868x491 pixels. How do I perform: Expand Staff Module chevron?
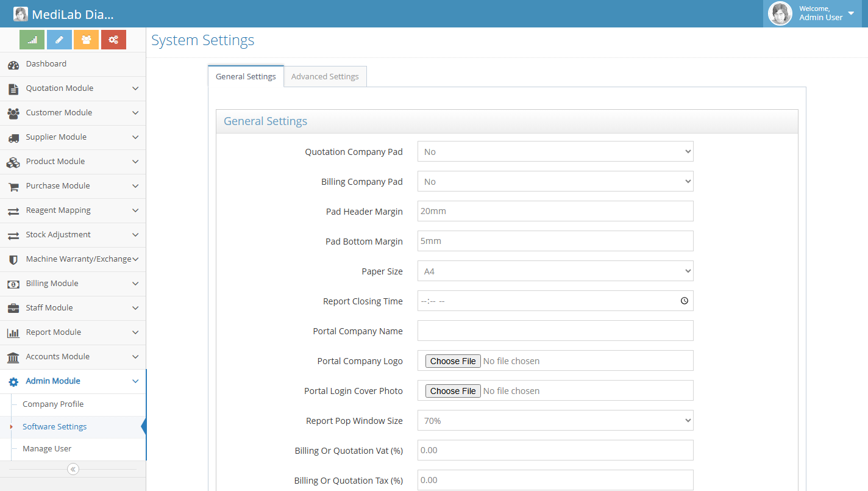click(x=135, y=308)
